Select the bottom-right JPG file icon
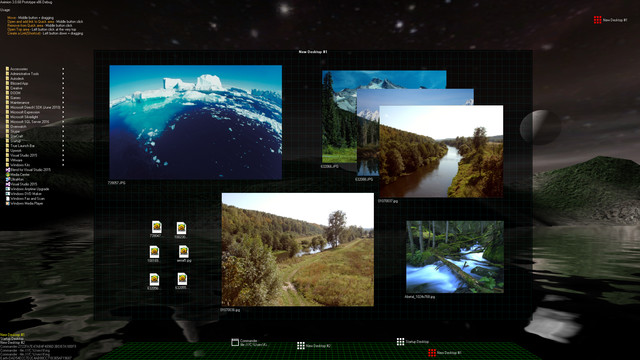This screenshot has width=640, height=360. pyautogui.click(x=182, y=279)
